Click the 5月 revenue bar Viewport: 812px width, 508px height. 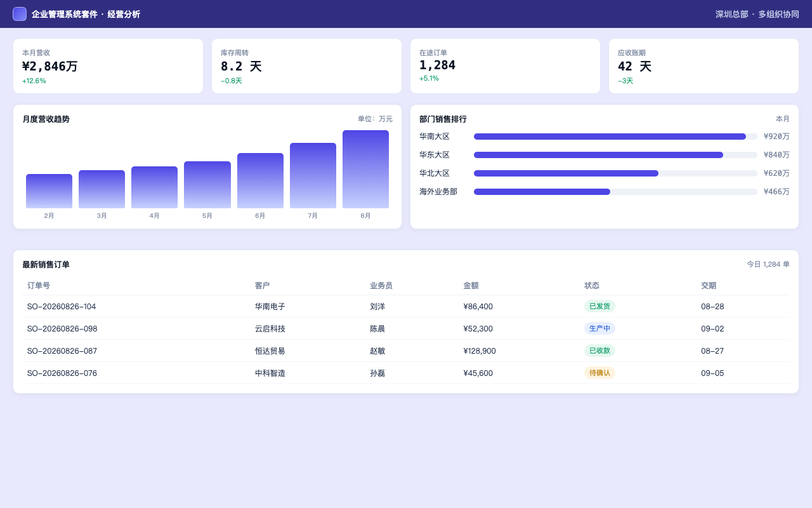pyautogui.click(x=207, y=185)
